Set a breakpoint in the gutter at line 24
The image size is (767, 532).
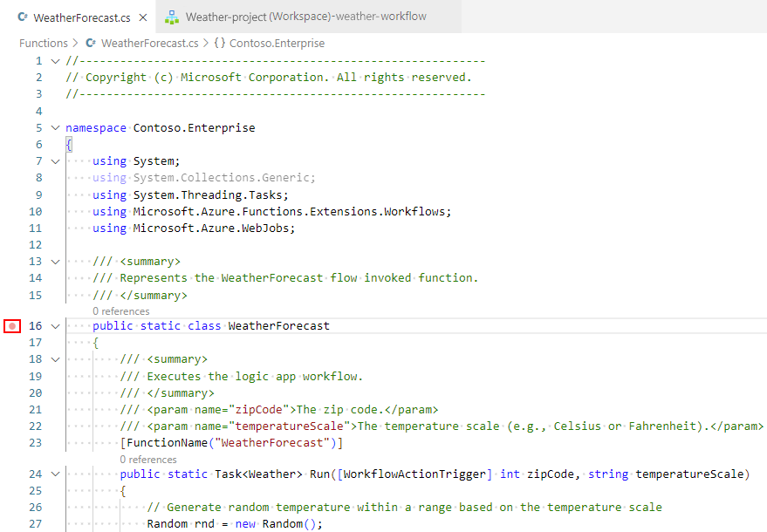click(12, 472)
